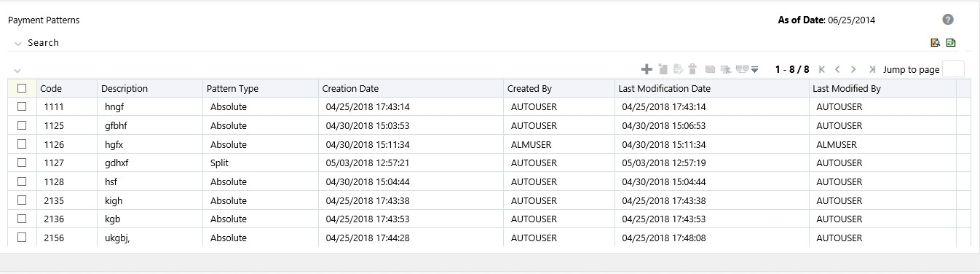Viewport: 980px width, 274px height.
Task: Click description cell ukgbj,
Action: (117, 238)
